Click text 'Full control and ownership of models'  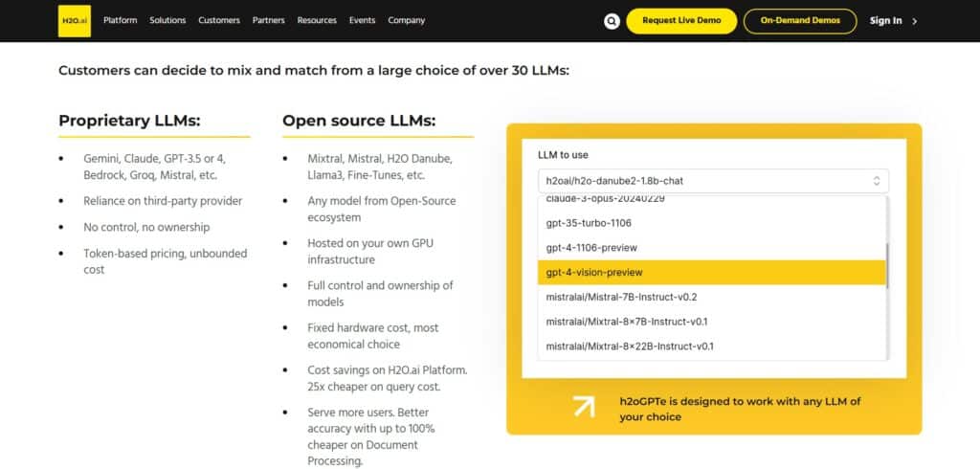(x=380, y=293)
